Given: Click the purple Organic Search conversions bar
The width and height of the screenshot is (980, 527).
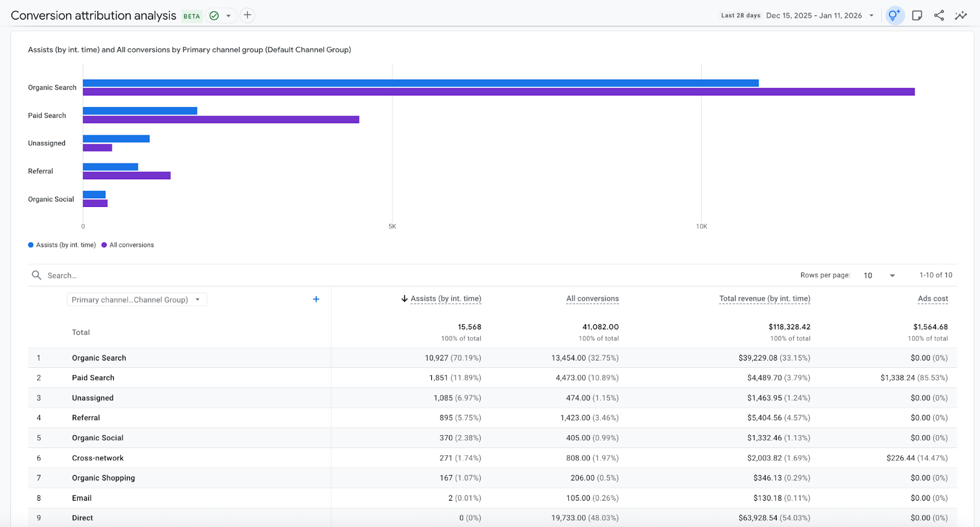Looking at the screenshot, I should tap(499, 92).
